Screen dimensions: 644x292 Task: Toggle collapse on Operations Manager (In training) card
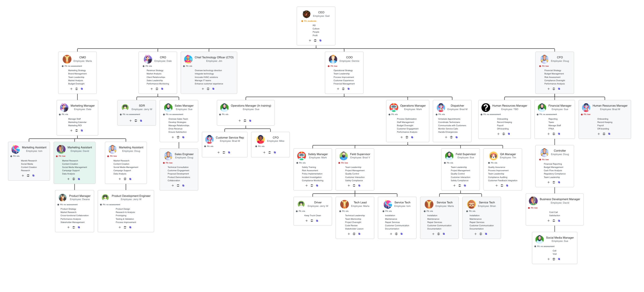pyautogui.click(x=244, y=121)
